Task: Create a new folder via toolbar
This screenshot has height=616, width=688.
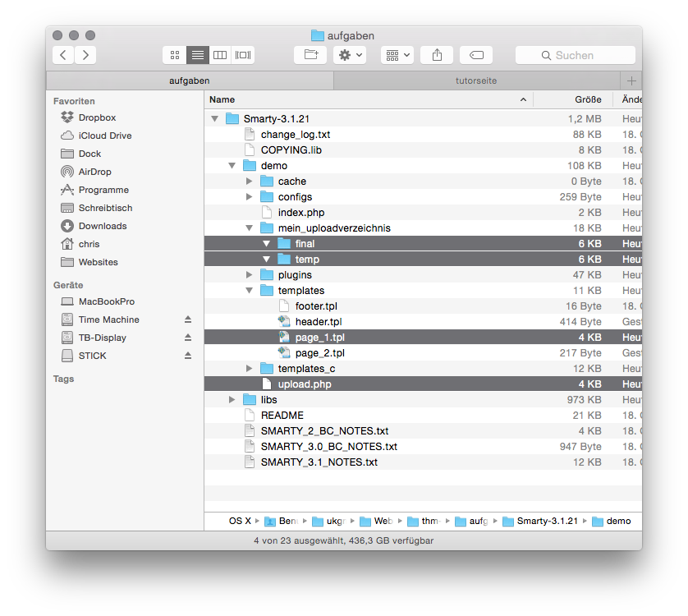Action: click(310, 55)
